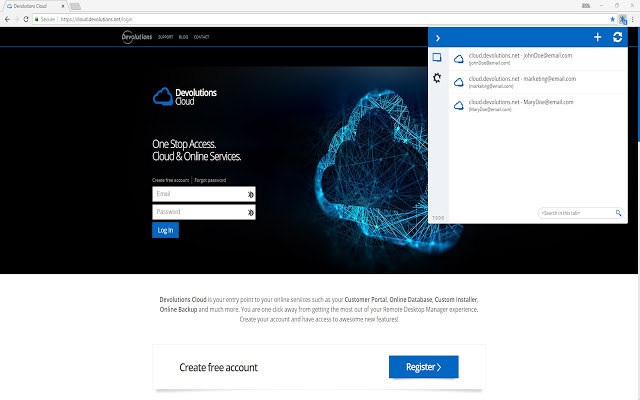Select the MaryDoe@email.com credential entry
This screenshot has height=400, width=640.
(x=538, y=105)
